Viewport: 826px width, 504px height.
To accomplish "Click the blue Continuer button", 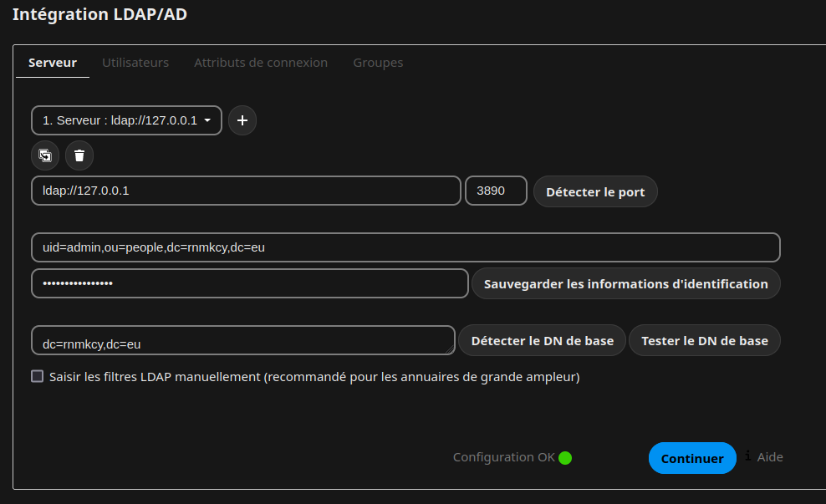I will click(x=692, y=458).
